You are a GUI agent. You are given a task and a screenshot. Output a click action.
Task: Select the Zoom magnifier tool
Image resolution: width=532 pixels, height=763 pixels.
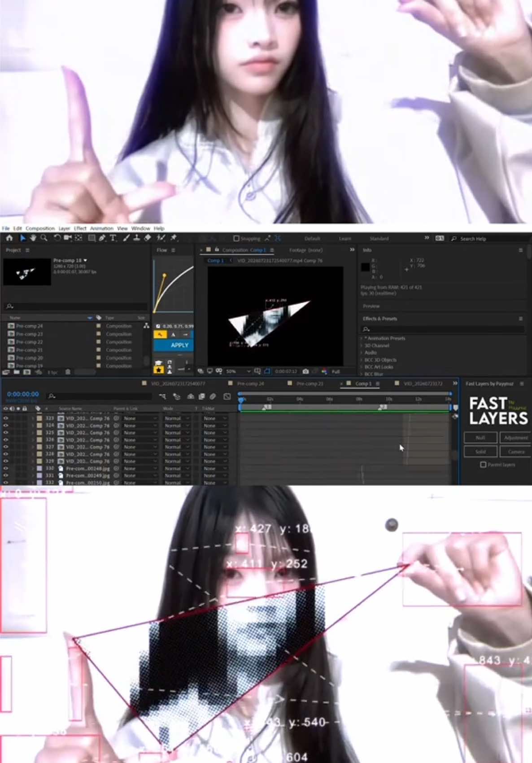tap(44, 238)
